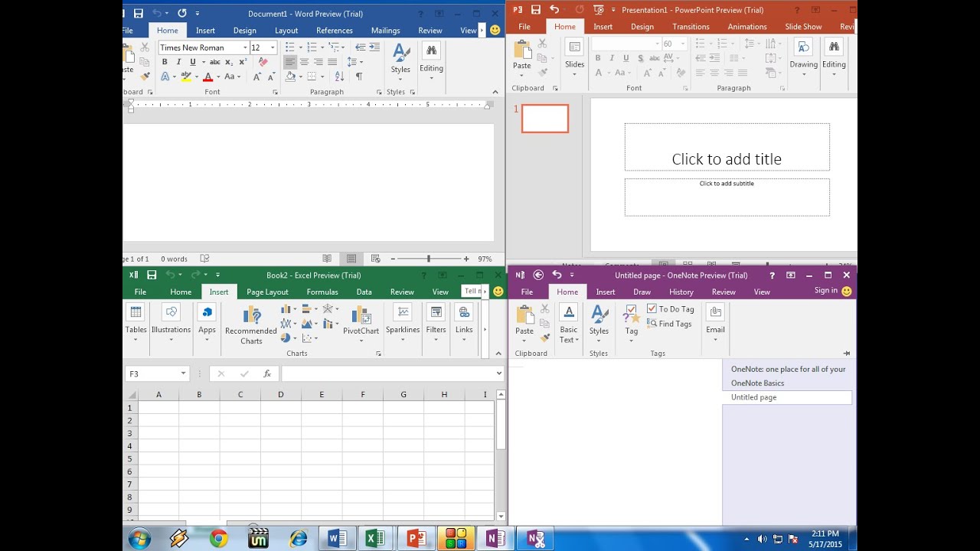Select 'Untitled page' in OneNote page list

point(787,397)
